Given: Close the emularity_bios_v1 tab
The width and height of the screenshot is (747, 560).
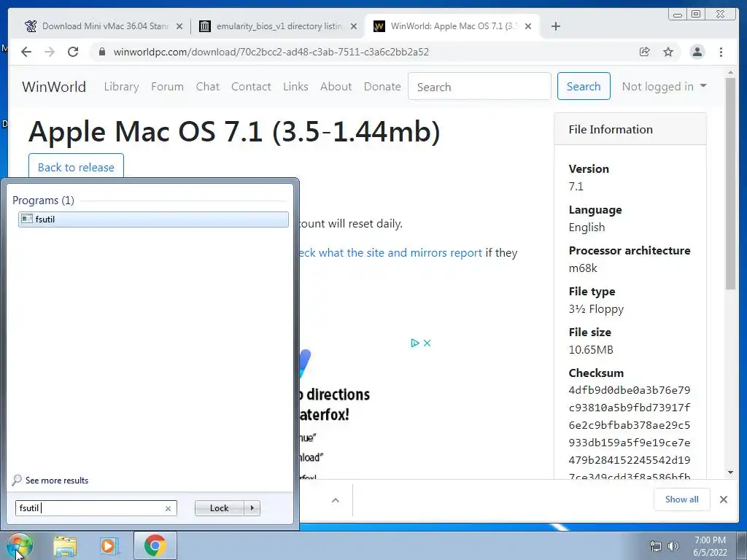Looking at the screenshot, I should click(354, 26).
